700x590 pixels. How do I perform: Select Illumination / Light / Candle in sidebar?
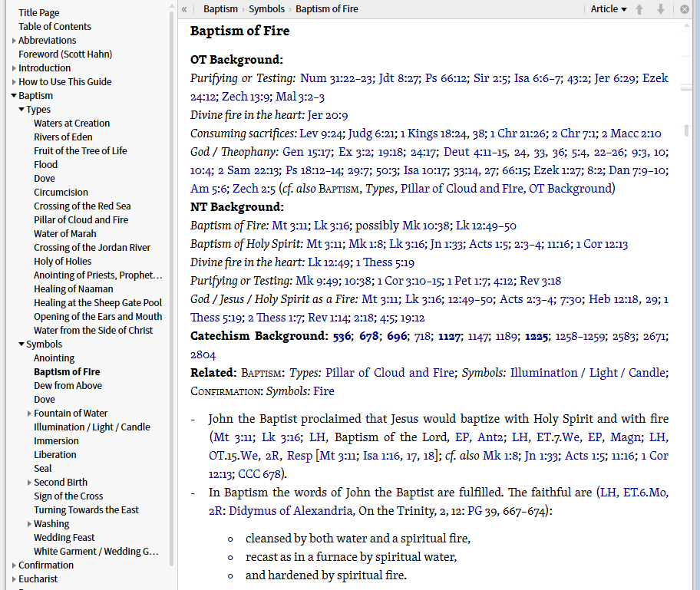point(92,427)
